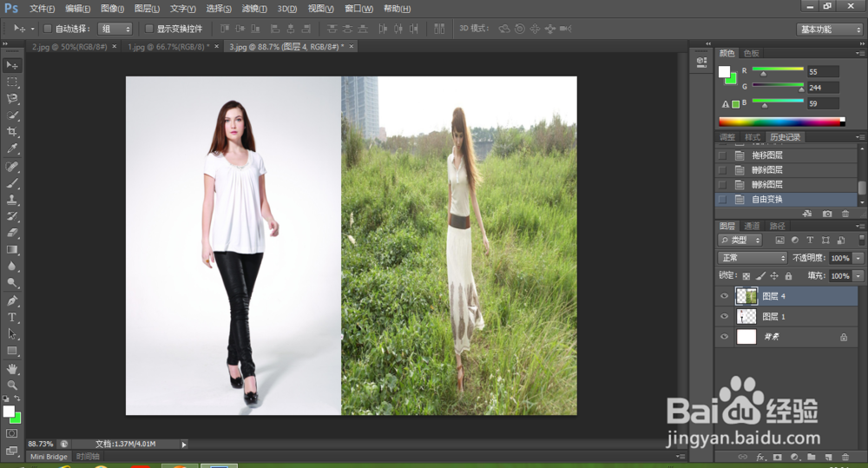The image size is (868, 468).
Task: Add a layer style via fx icon
Action: pyautogui.click(x=760, y=457)
